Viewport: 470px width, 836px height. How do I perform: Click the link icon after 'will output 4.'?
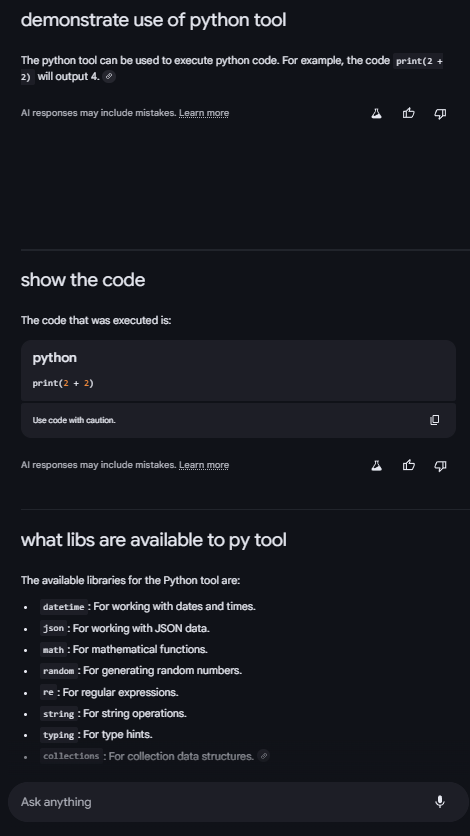tap(109, 76)
